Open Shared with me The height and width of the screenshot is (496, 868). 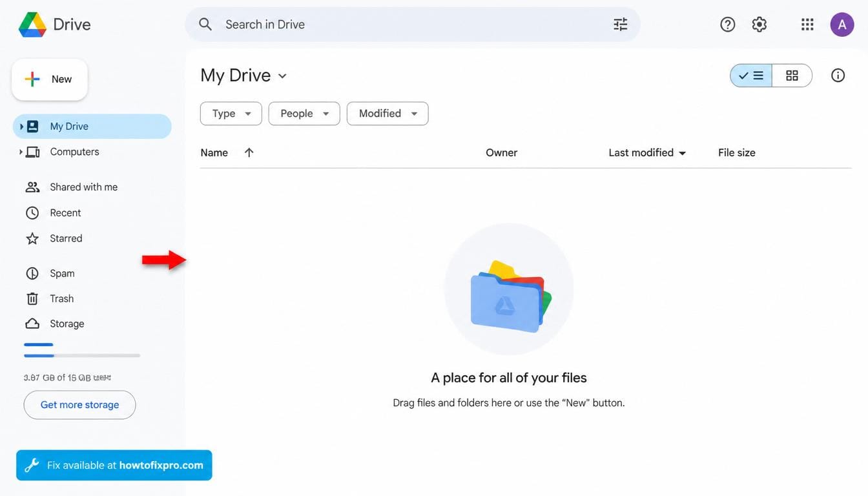coord(83,187)
